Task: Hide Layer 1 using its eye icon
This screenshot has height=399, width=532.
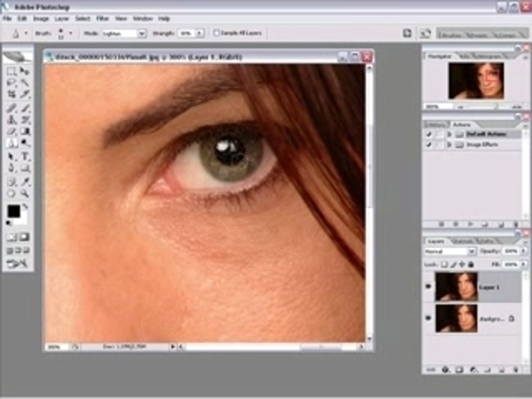Action: point(429,287)
